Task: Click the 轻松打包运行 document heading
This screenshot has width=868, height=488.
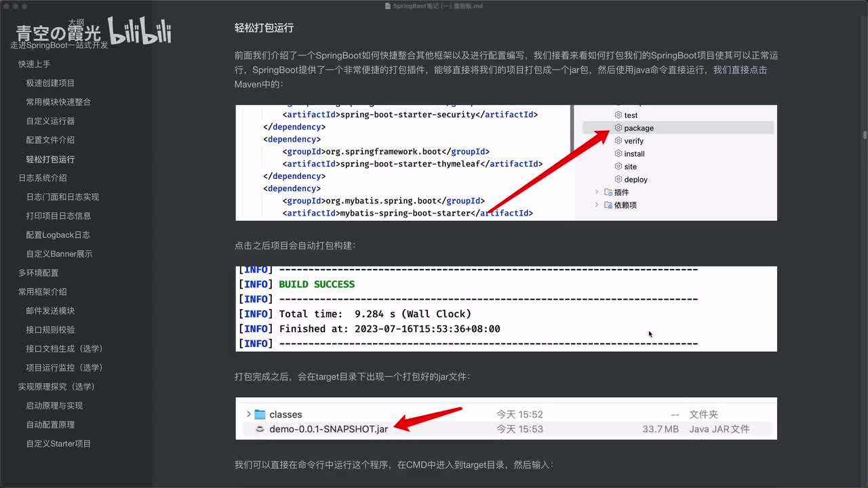Action: (264, 28)
